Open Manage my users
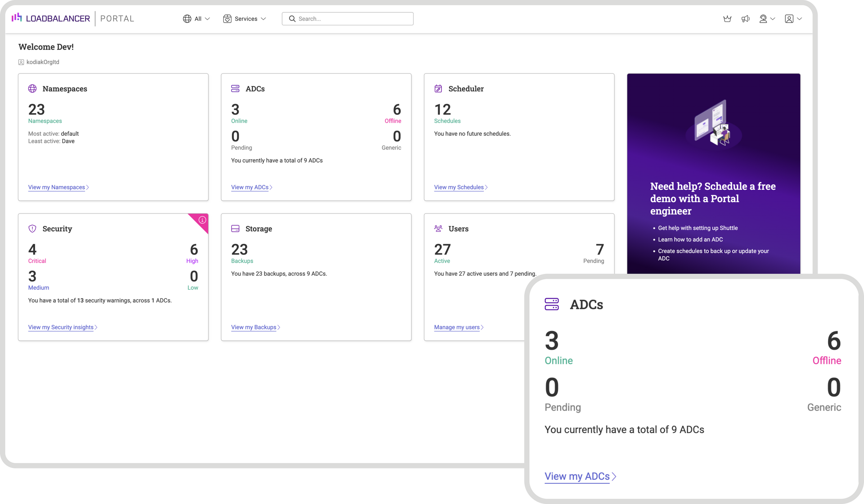Screen dimensions: 864x504 [x=456, y=327]
